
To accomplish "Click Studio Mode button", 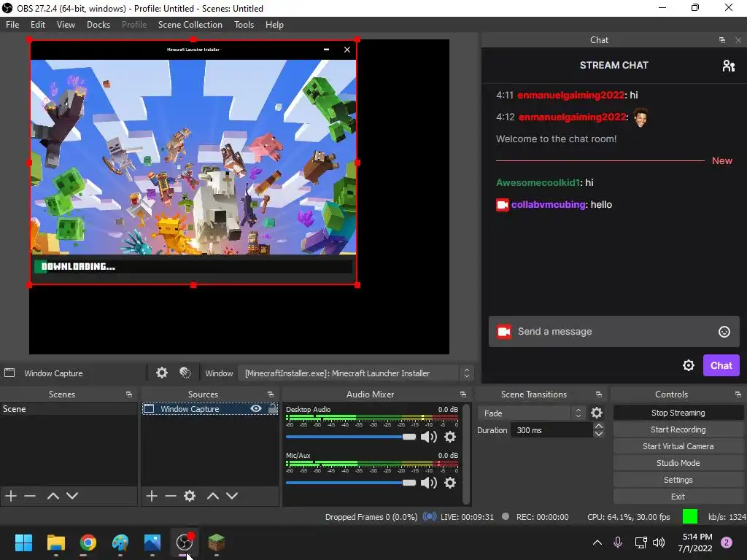I will [x=678, y=463].
